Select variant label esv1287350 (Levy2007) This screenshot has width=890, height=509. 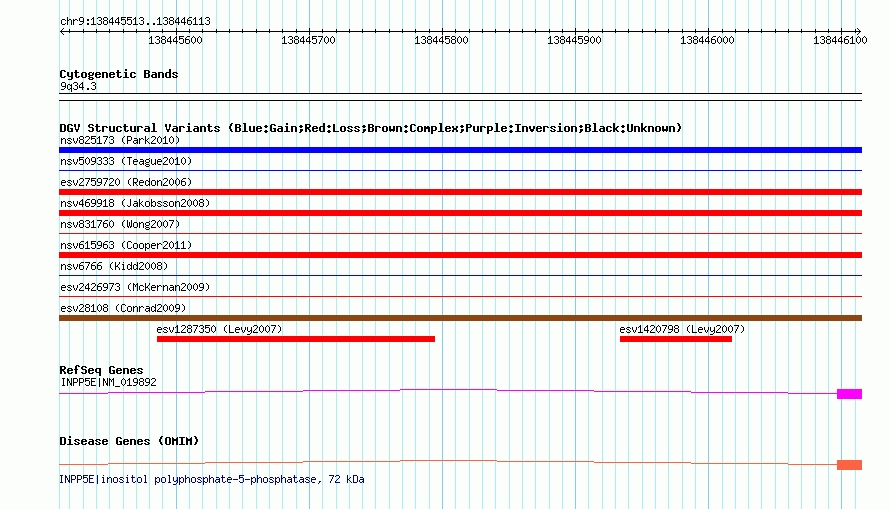click(x=219, y=329)
